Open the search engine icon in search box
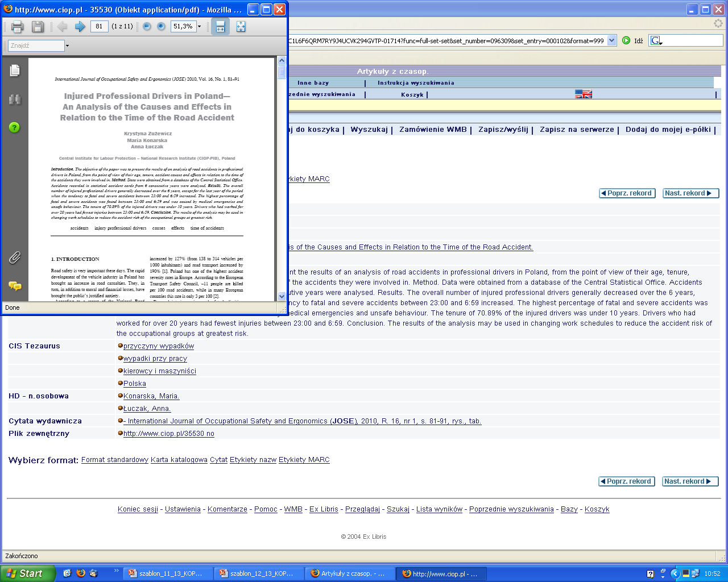728x582 pixels. point(656,40)
